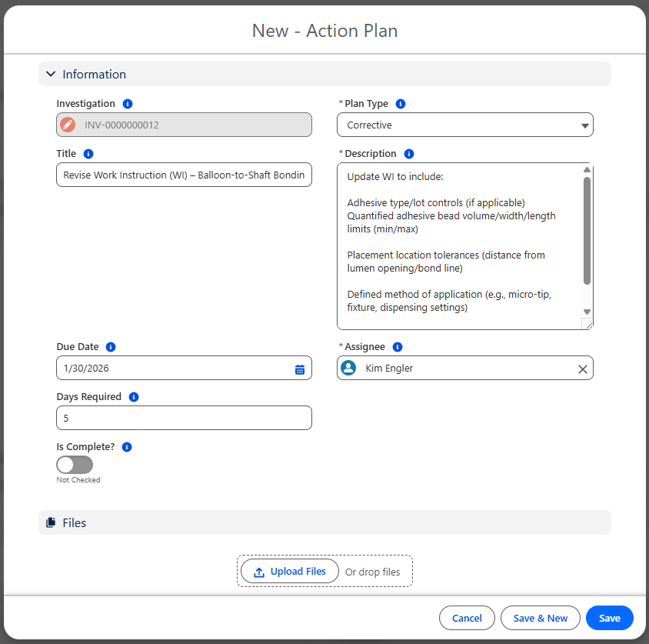Toggle the Is Complete switch
This screenshot has width=649, height=644.
point(75,465)
